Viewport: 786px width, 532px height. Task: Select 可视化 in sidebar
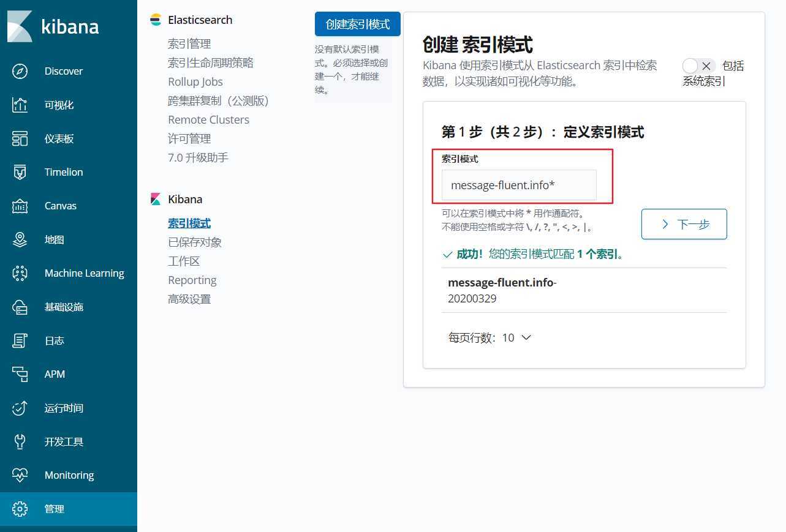pos(59,105)
